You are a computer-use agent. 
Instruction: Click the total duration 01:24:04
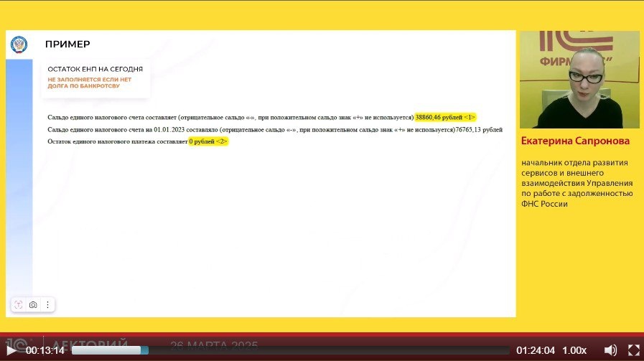536,350
